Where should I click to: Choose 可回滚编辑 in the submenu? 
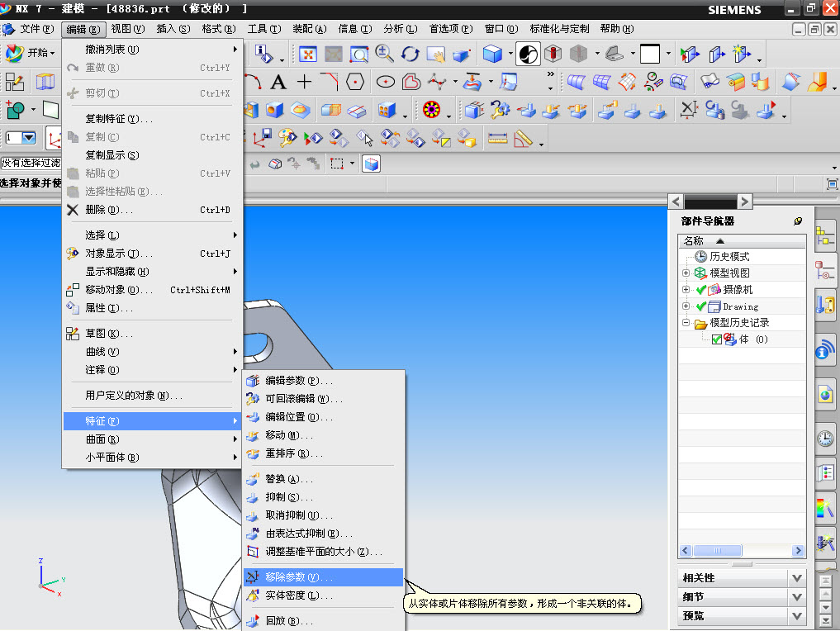323,399
